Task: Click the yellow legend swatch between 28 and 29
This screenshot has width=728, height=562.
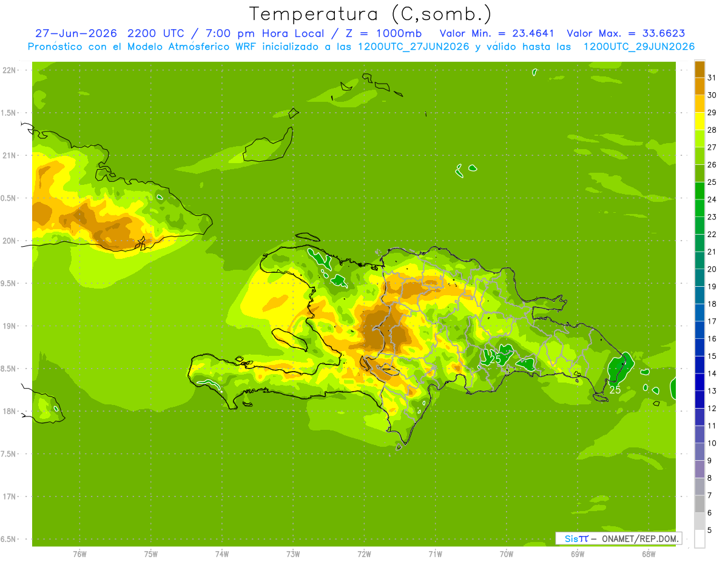Action: pos(699,121)
